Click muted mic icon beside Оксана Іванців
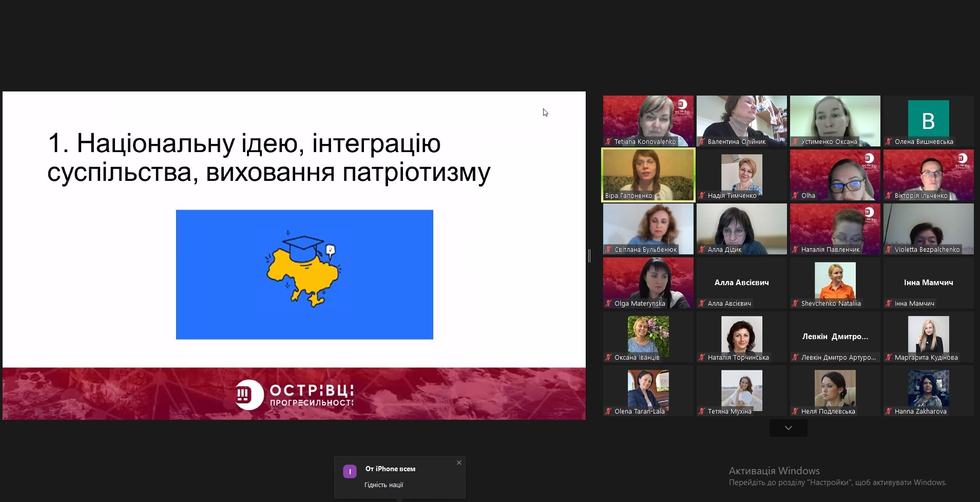980x502 pixels. (608, 358)
